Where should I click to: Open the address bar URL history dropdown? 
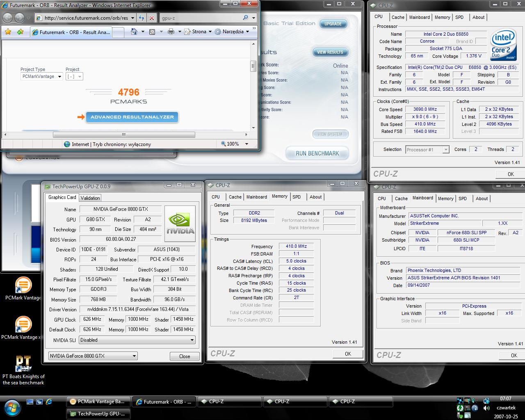point(132,18)
